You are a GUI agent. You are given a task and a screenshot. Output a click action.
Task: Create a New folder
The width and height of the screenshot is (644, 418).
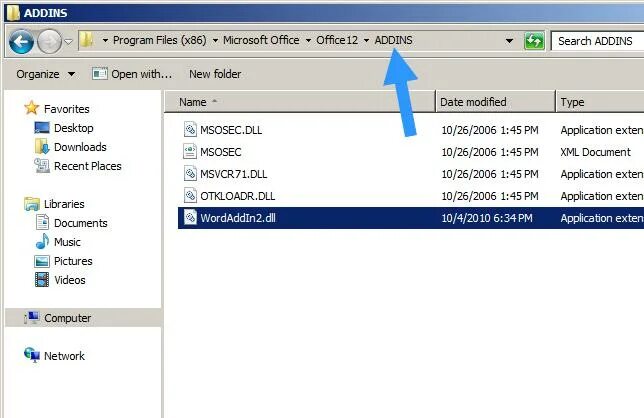pos(215,74)
